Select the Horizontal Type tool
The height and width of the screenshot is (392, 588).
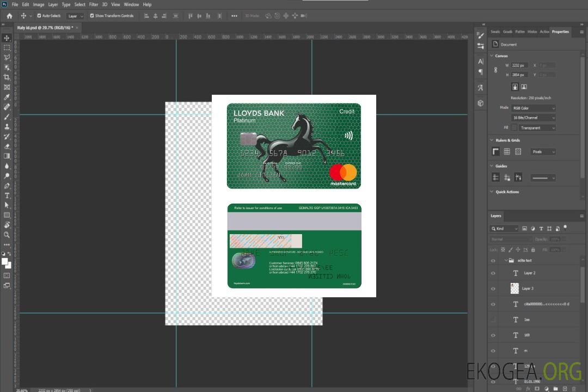coord(7,195)
